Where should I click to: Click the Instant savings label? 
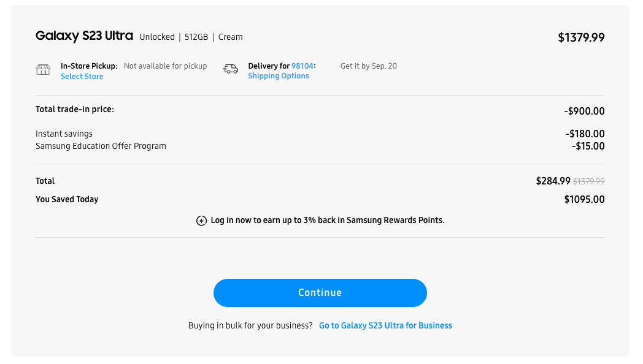point(64,134)
